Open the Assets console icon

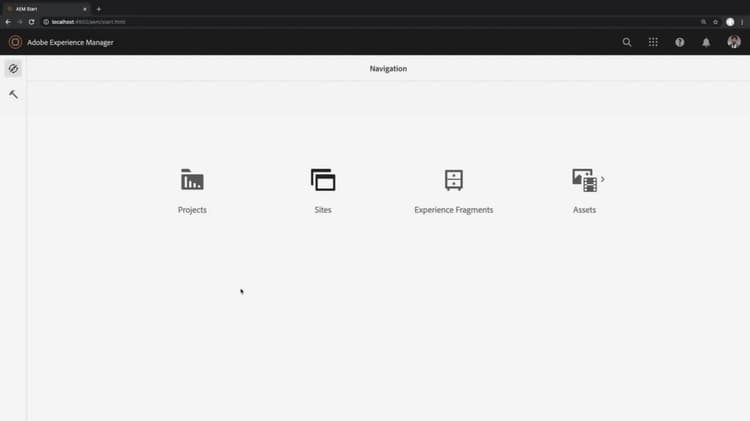point(585,180)
